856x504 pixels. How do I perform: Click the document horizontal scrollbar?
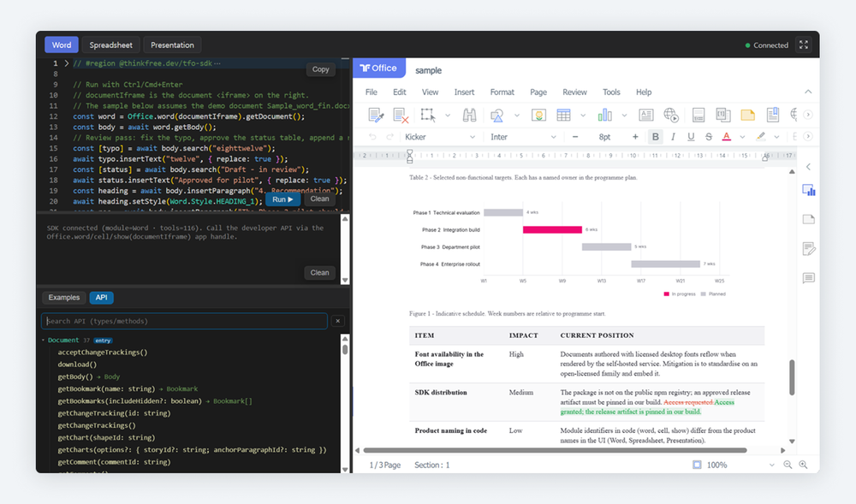555,451
